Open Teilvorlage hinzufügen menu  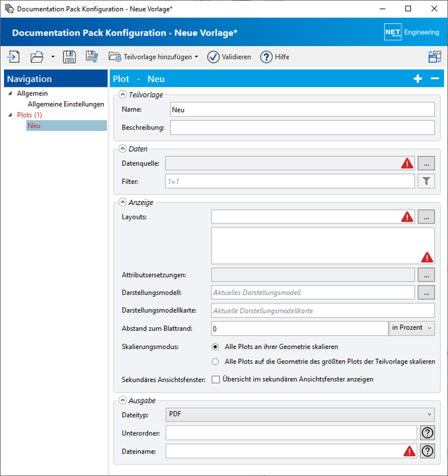(x=153, y=57)
